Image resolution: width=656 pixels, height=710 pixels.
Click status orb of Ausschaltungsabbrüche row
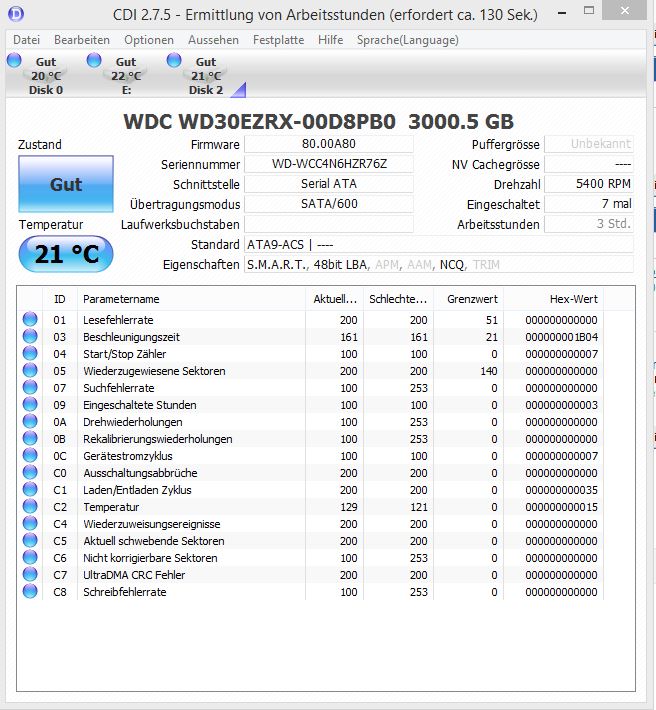click(30, 472)
